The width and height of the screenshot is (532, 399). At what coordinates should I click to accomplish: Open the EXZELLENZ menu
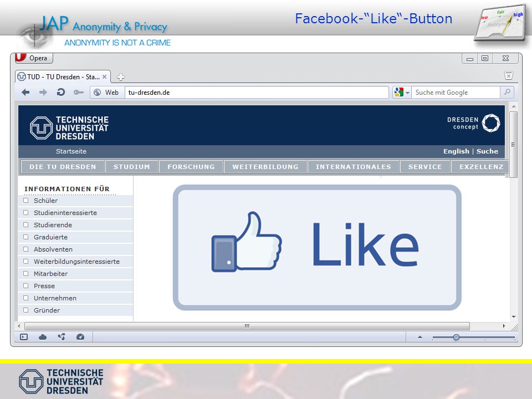pos(480,167)
